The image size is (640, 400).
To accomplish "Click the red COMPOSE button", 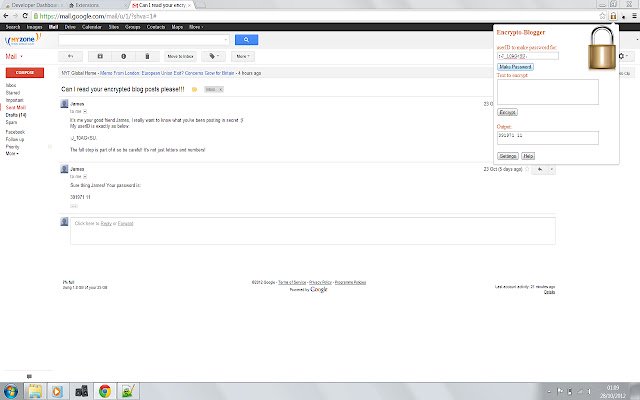I will coord(25,73).
